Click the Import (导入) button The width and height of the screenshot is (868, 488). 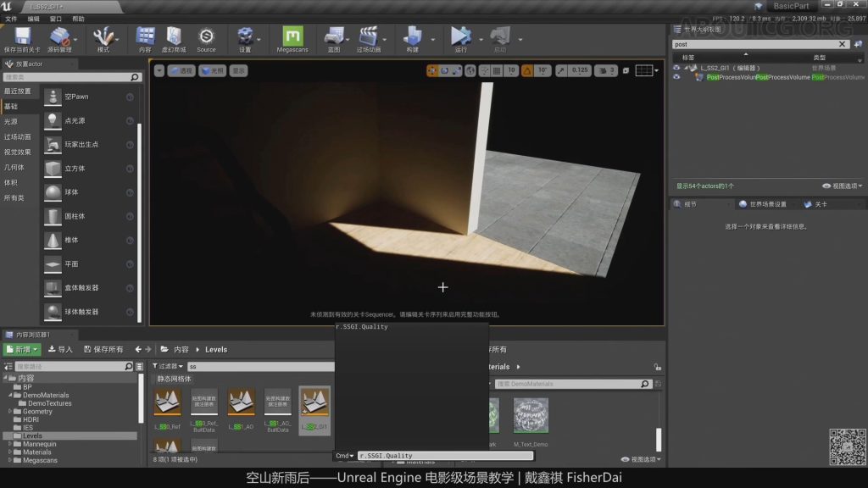(x=60, y=349)
